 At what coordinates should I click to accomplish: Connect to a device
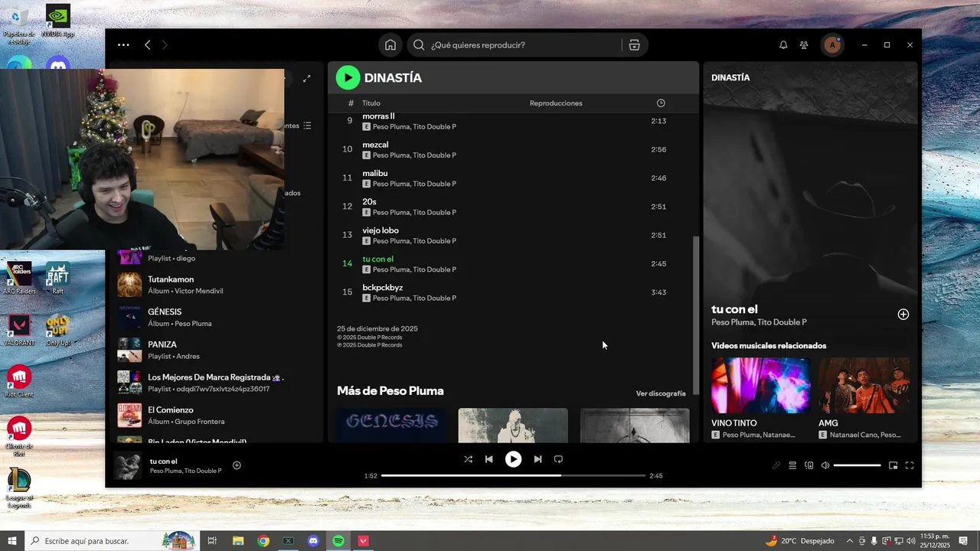808,465
